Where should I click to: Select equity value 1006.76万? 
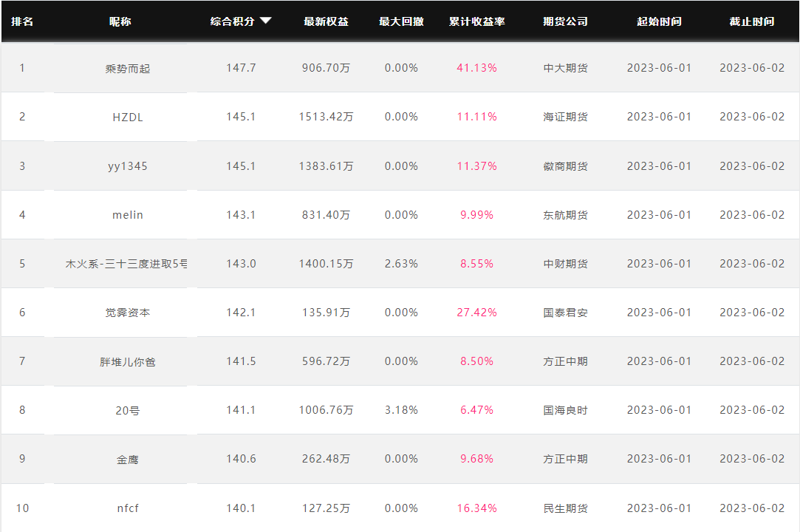[x=326, y=409]
